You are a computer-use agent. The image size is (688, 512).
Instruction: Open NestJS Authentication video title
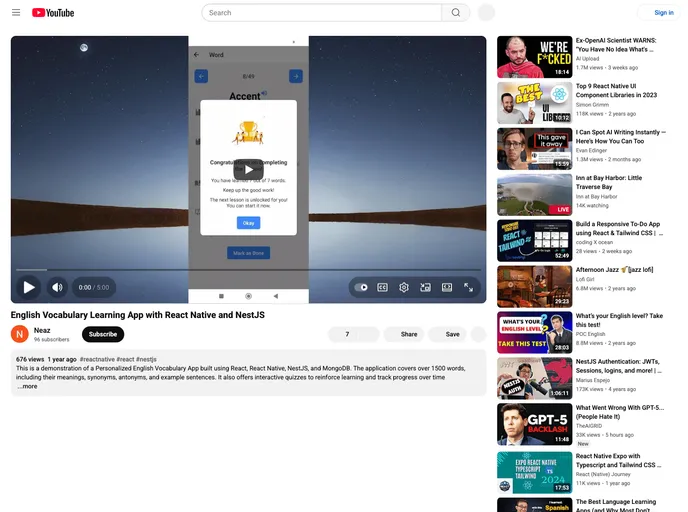tap(619, 366)
